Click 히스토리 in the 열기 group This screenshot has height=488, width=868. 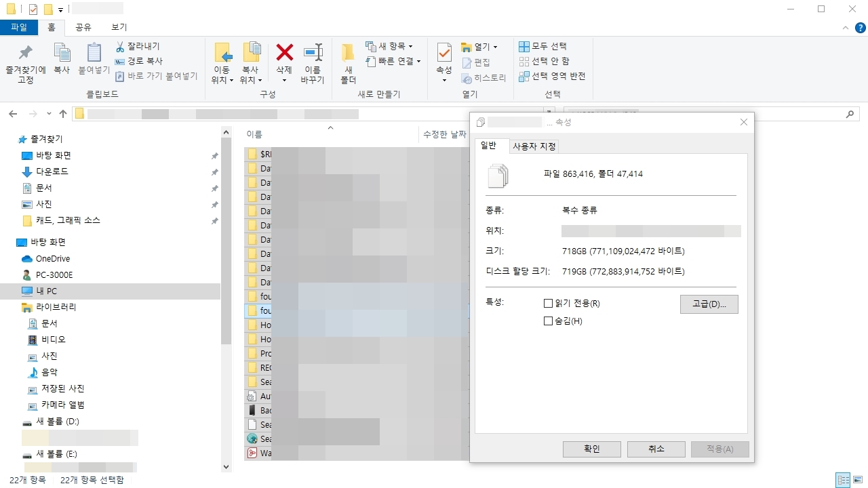coord(484,78)
